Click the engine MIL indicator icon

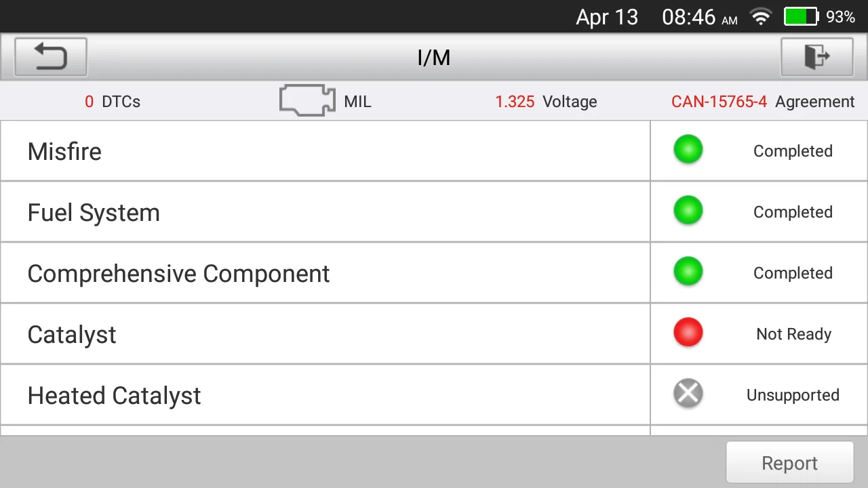point(307,101)
